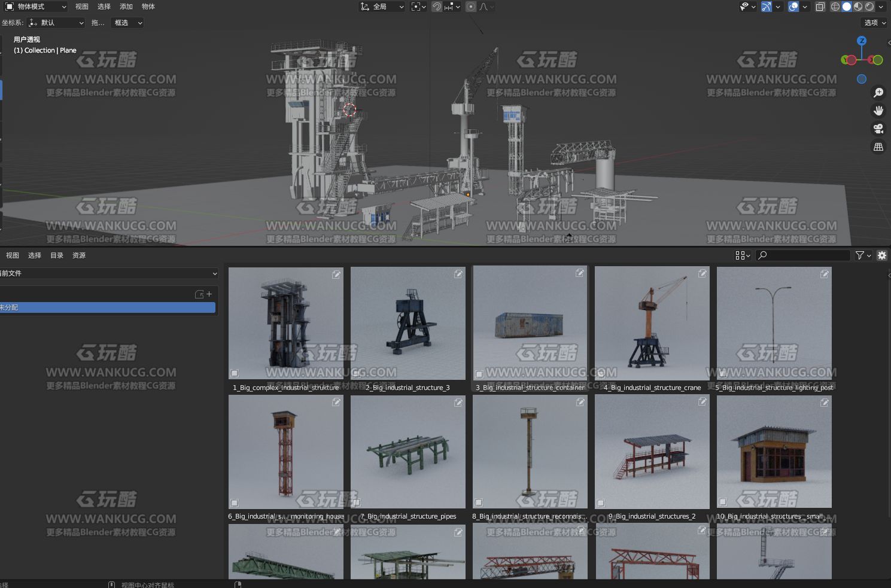Open the 选项 options dropdown

pos(875,23)
